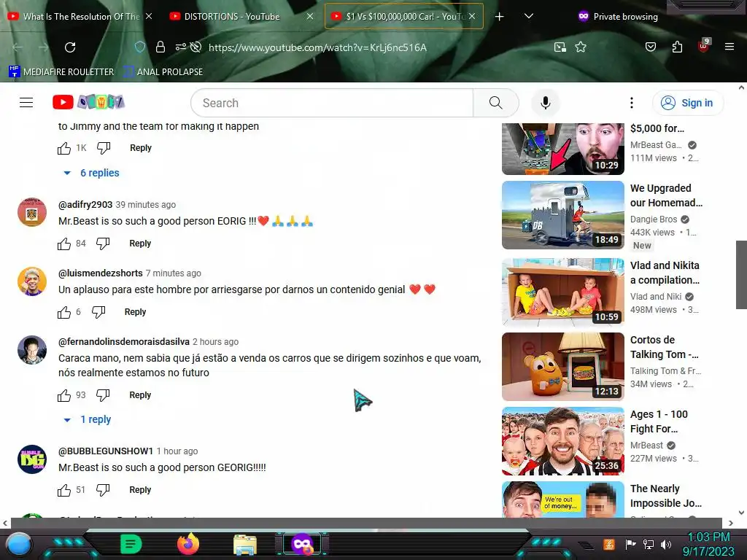
Task: Reply to the @adifry2903 comment
Action: (140, 244)
